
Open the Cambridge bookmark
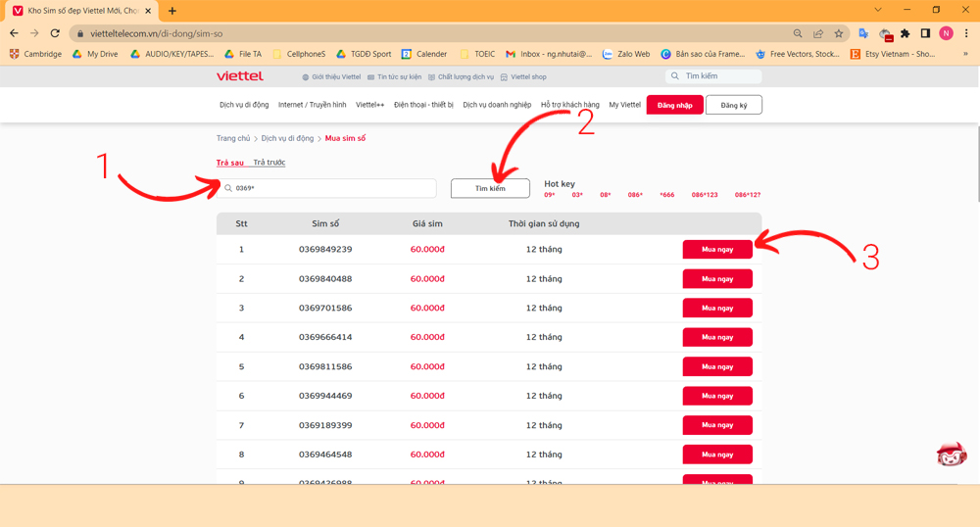[x=35, y=54]
